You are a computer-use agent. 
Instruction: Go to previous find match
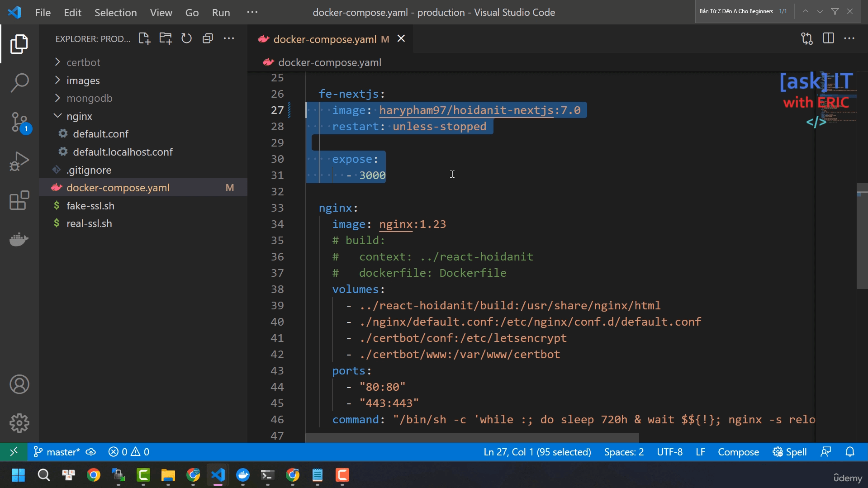805,11
